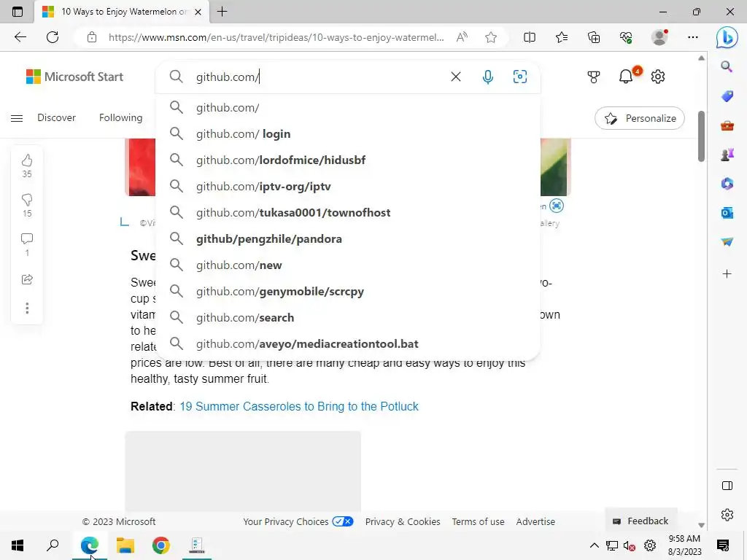Open the Favorites list

562,37
